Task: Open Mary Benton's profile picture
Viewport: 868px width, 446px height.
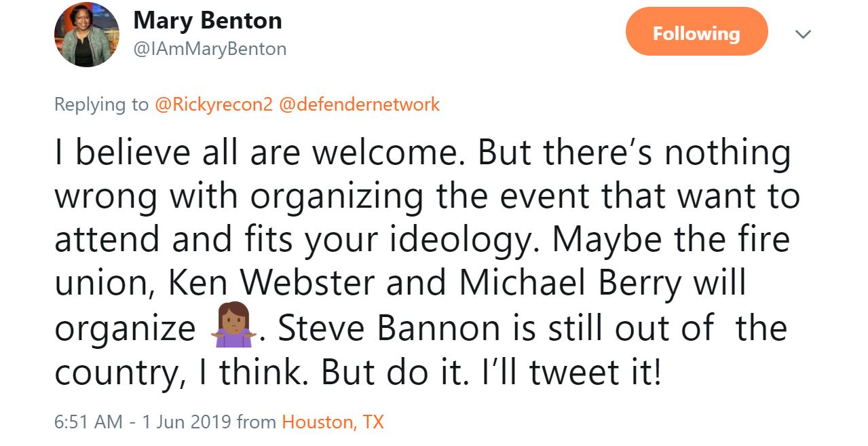Action: click(87, 35)
